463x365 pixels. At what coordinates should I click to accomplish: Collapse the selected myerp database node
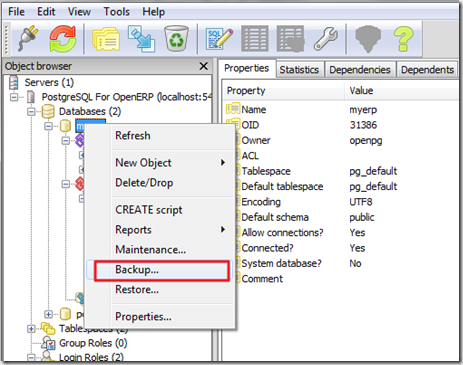(49, 126)
